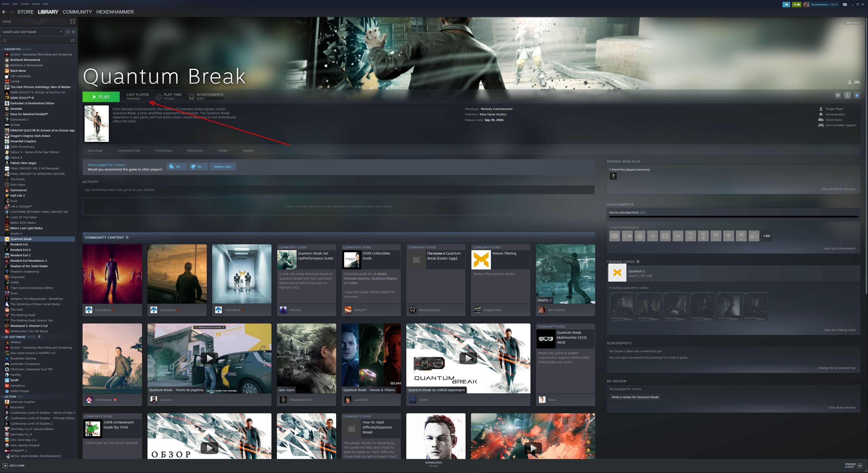Show game info panel icon
The height and width of the screenshot is (473, 868).
pos(847,95)
